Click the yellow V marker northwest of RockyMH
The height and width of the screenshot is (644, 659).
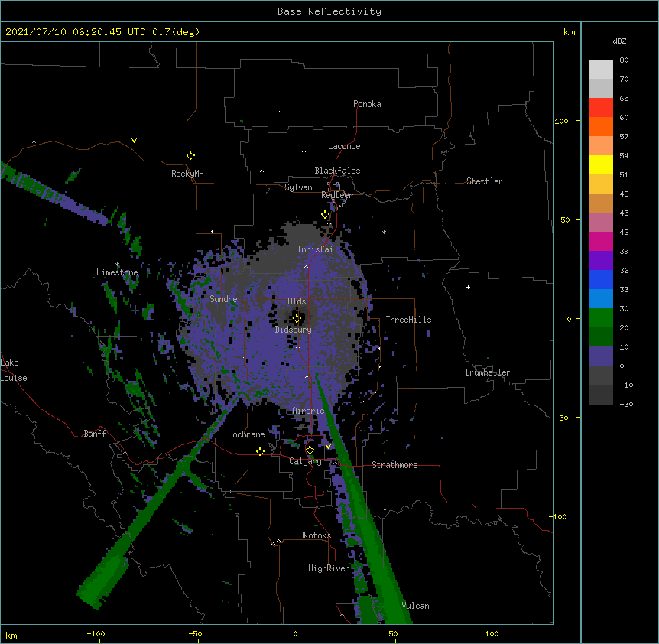click(134, 141)
